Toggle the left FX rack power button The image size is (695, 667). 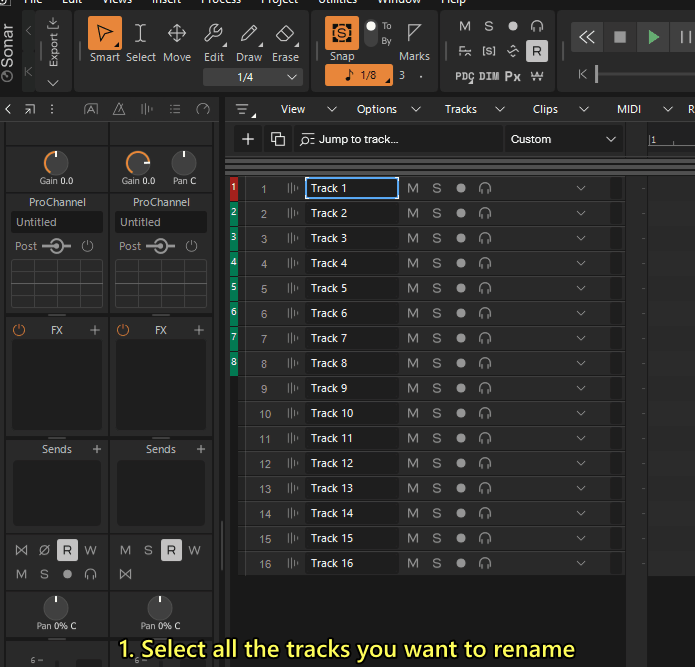(x=19, y=330)
